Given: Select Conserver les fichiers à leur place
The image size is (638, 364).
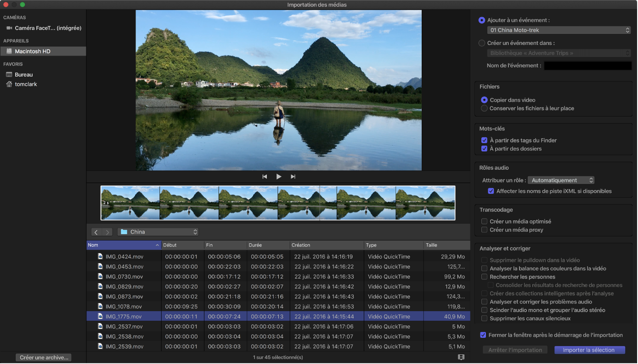Looking at the screenshot, I should (483, 108).
